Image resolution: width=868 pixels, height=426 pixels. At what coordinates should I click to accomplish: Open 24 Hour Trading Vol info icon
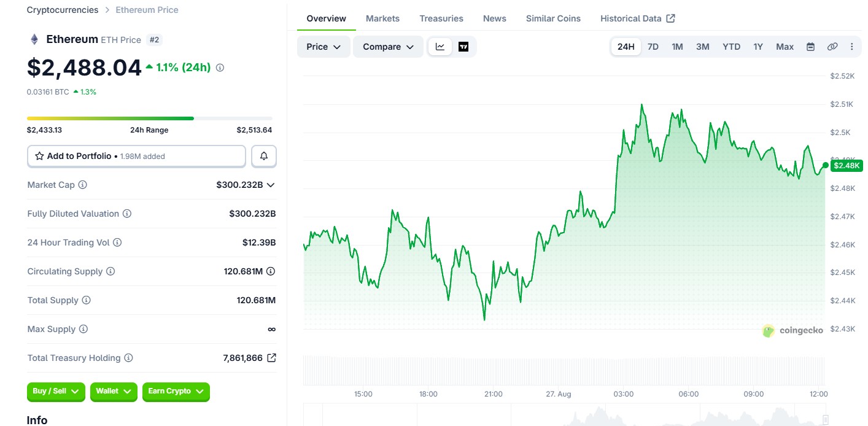pos(117,242)
